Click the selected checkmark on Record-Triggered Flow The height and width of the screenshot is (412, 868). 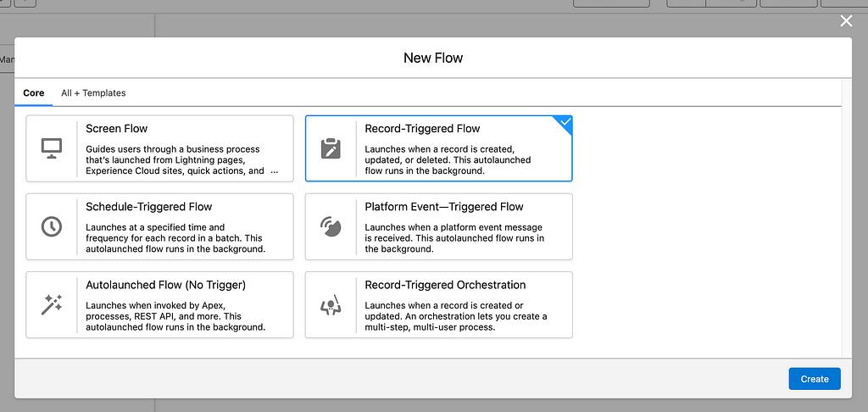tap(565, 123)
